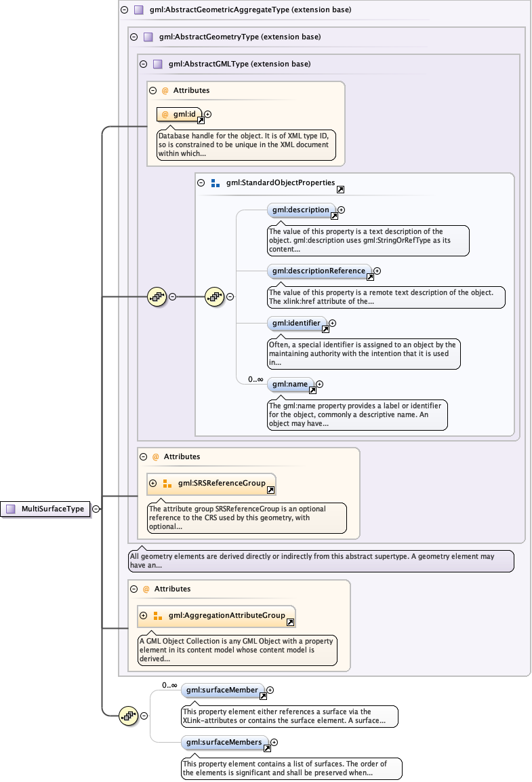Click the sequence compositor before gml:surfaceMember
This screenshot has height=782, width=532.
point(129,715)
